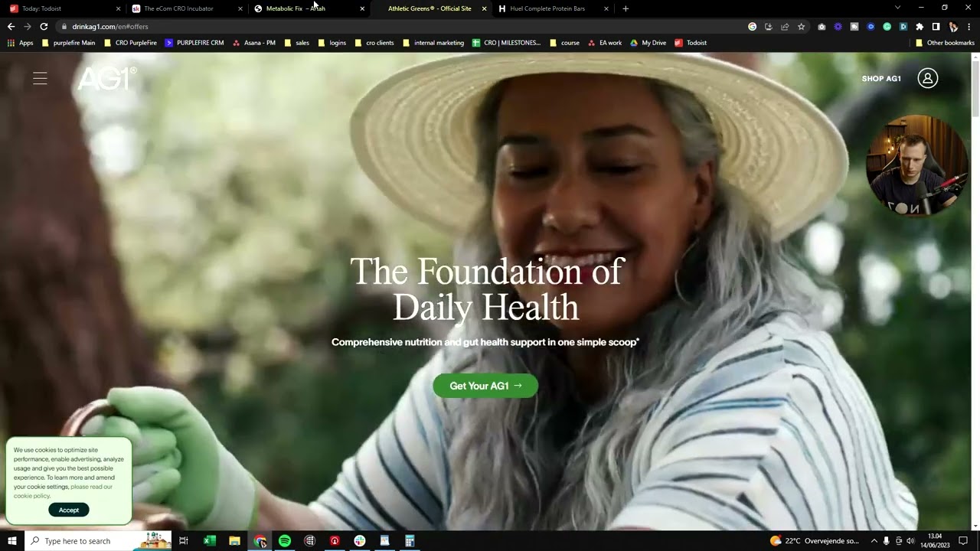Open the EA work bookmark

click(605, 43)
